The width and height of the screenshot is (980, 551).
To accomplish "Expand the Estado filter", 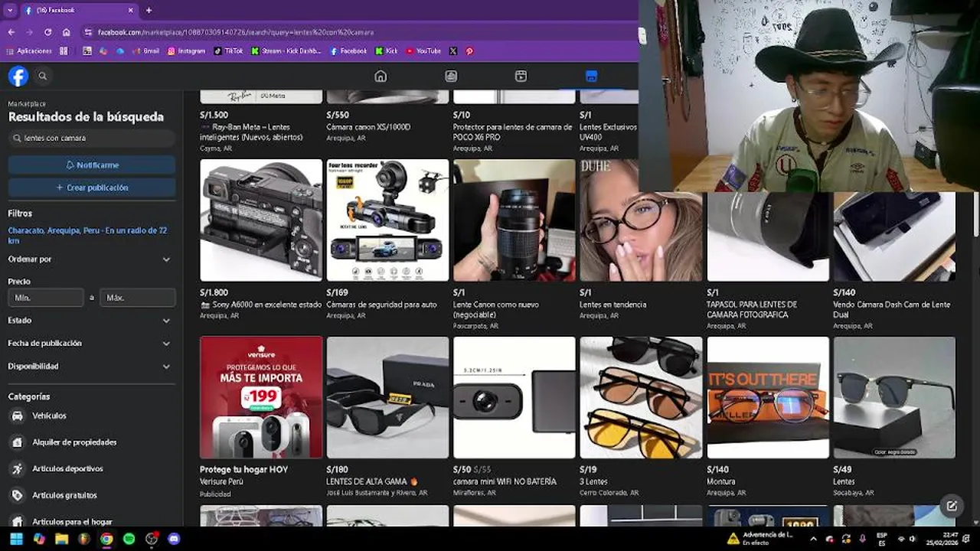I will (92, 321).
